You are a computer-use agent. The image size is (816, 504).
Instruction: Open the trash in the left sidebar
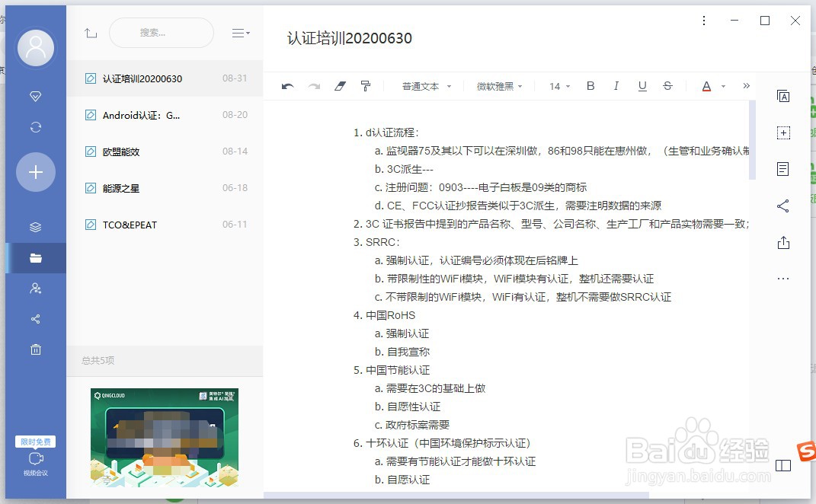(35, 349)
